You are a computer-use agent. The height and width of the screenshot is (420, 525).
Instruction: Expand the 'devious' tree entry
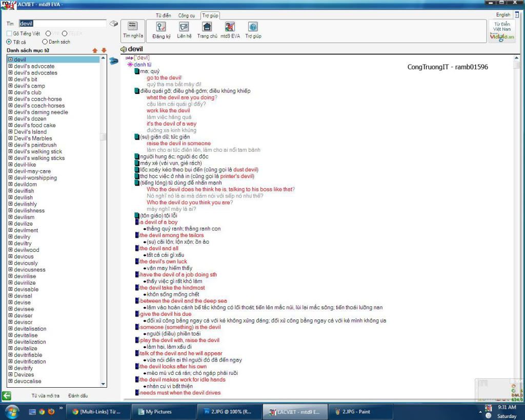[x=10, y=256]
